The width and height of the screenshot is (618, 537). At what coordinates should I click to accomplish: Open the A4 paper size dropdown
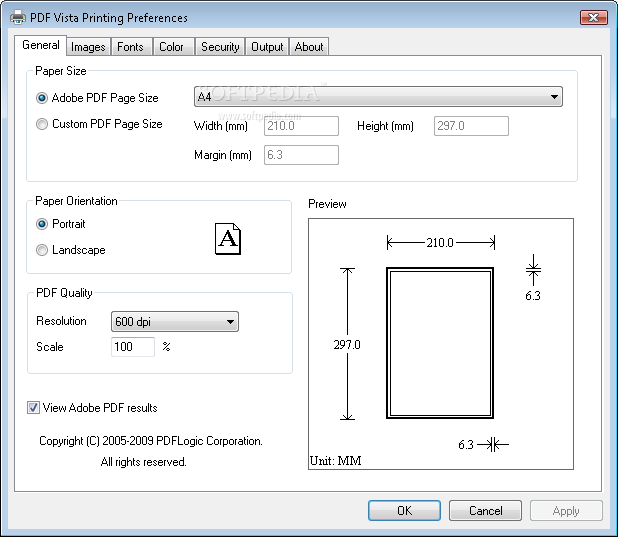point(378,97)
